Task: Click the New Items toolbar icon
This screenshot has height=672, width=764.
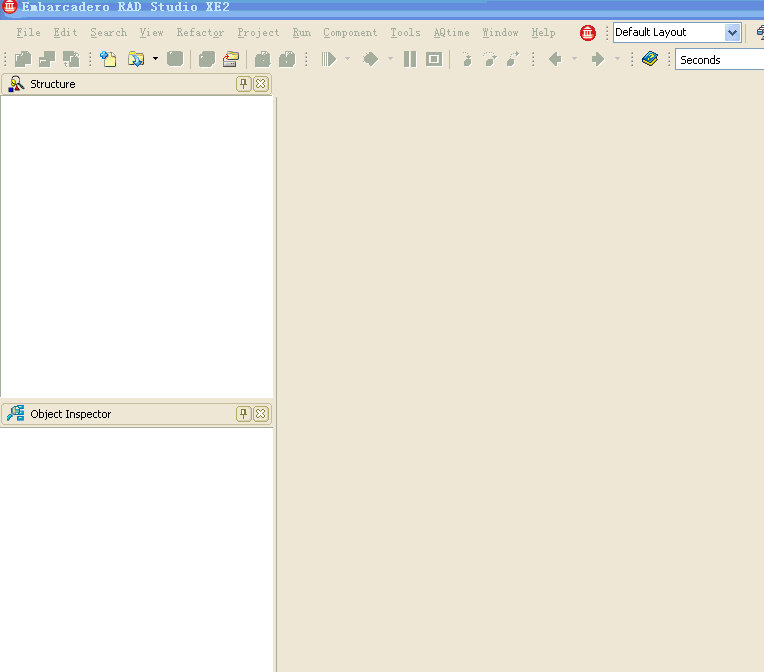Action: (108, 60)
